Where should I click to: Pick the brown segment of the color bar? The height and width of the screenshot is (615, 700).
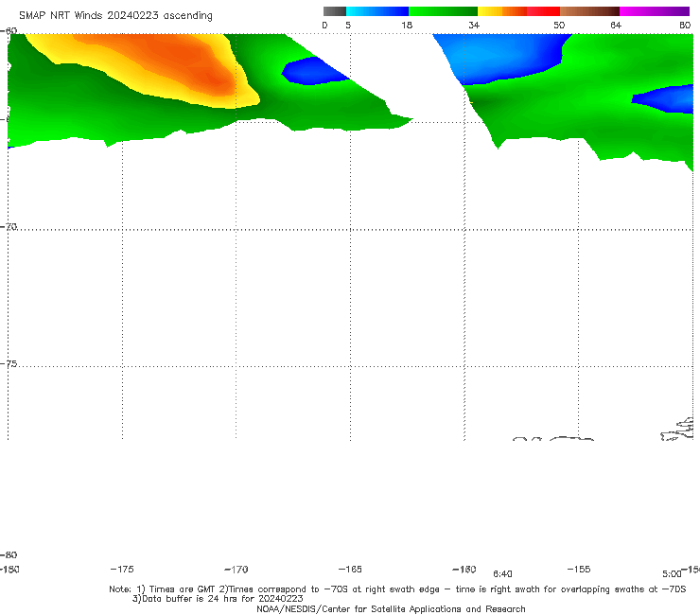point(589,11)
